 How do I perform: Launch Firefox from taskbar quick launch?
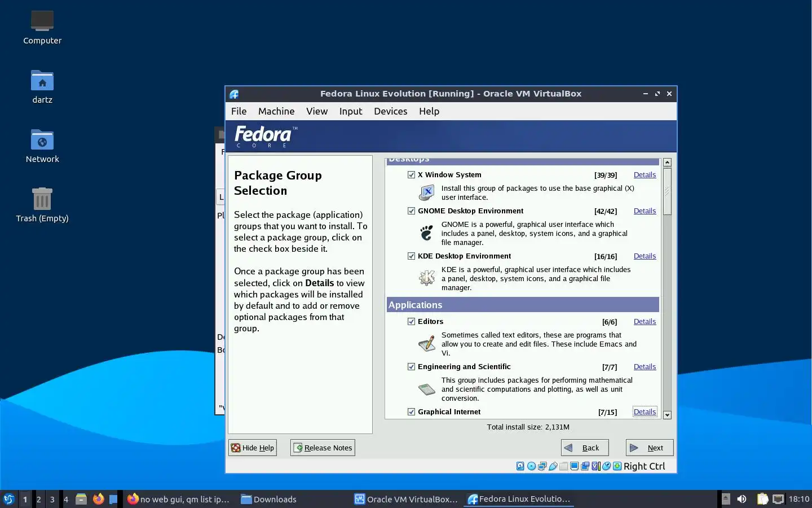(x=99, y=499)
